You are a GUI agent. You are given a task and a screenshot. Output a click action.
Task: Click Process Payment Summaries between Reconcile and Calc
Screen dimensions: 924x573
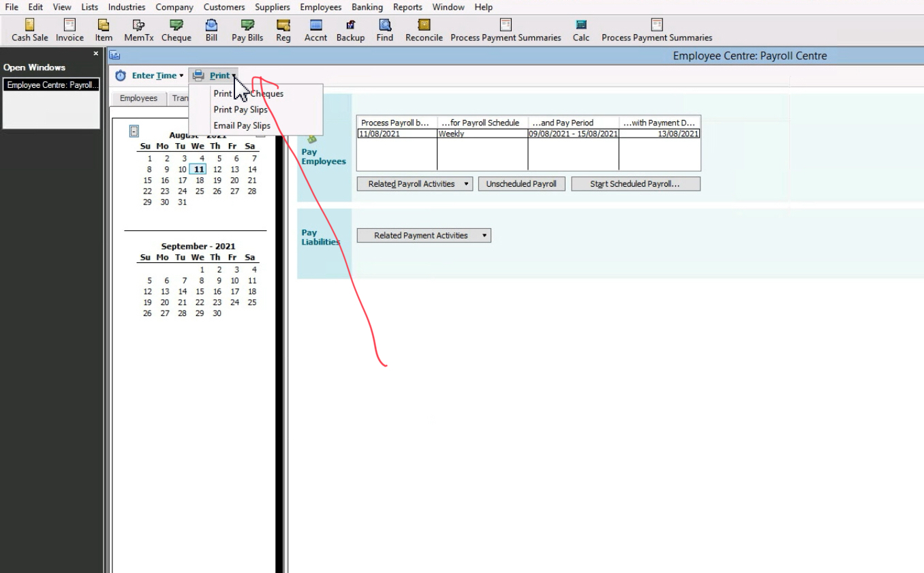[x=506, y=31]
